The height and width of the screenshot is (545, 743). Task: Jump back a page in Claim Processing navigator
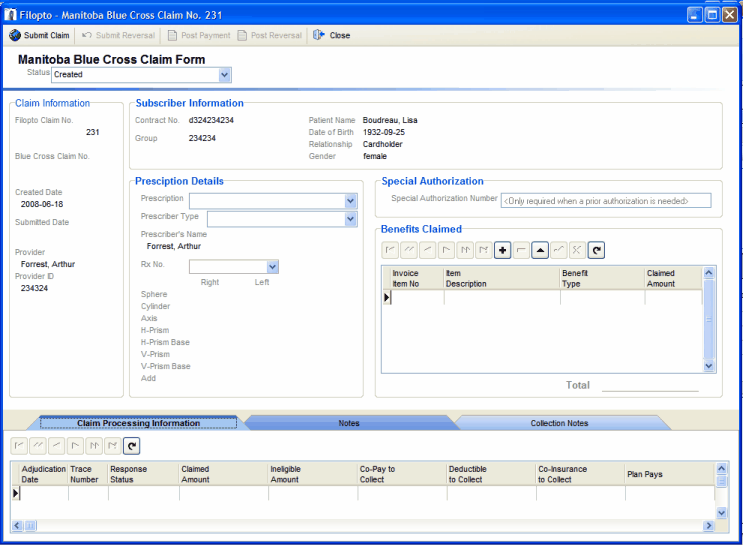tap(38, 445)
